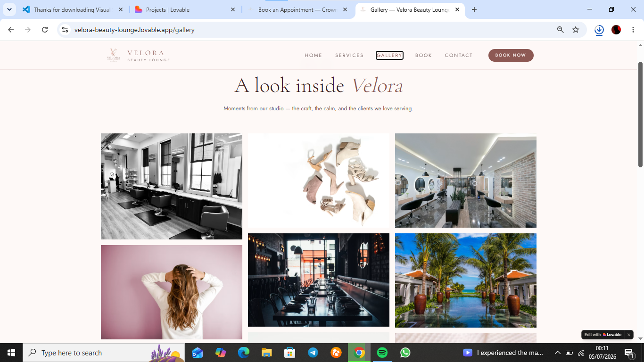The width and height of the screenshot is (644, 362).
Task: Close the 'Book an Appointment' tab
Action: pyautogui.click(x=345, y=9)
